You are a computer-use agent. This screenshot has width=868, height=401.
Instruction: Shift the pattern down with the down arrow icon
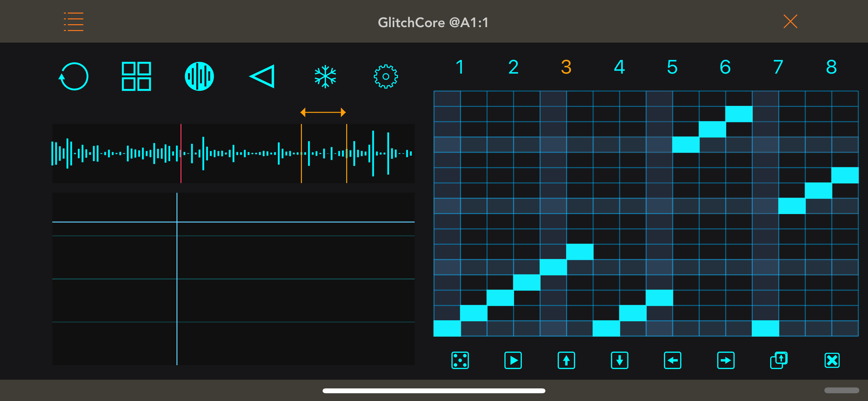(x=619, y=360)
